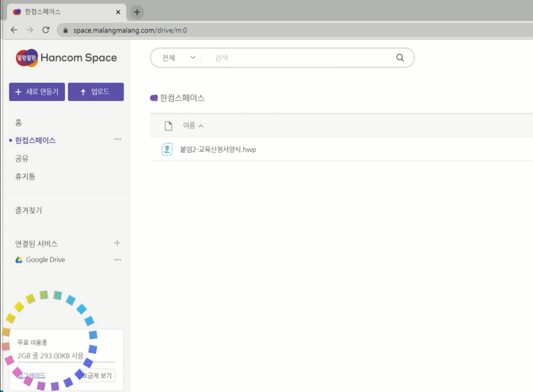Image resolution: width=533 pixels, height=392 pixels.
Task: Click the URL space.malangmalang.com address bar
Action: pos(130,30)
